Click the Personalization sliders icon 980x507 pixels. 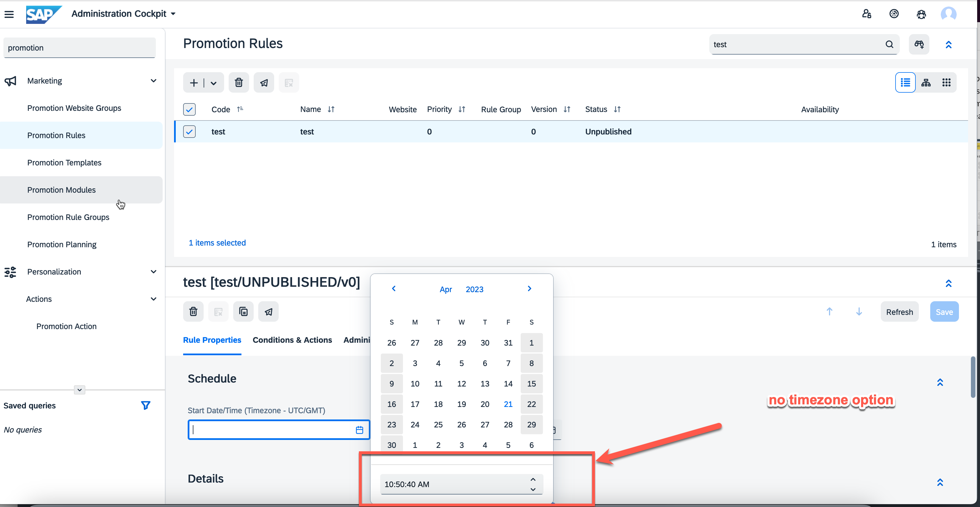[x=11, y=272]
